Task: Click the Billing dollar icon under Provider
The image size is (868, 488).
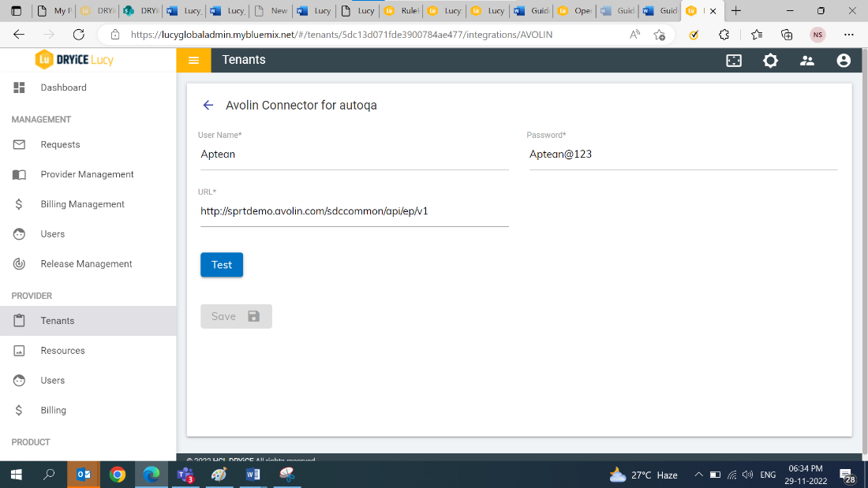Action: pos(19,410)
